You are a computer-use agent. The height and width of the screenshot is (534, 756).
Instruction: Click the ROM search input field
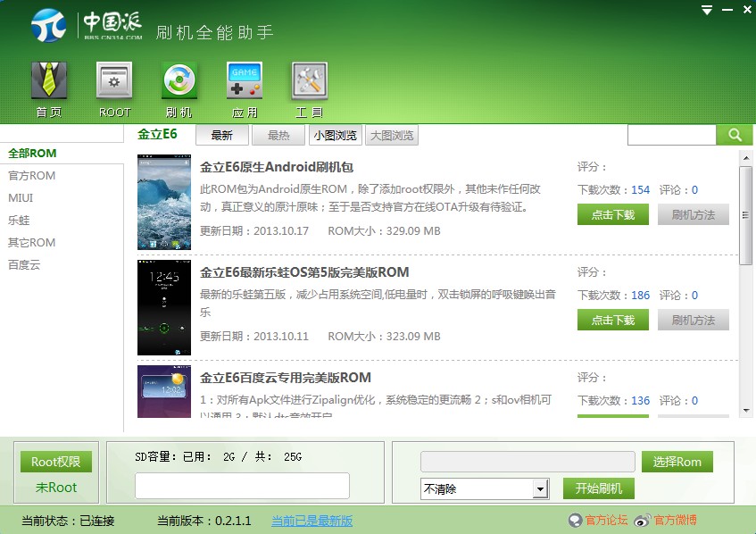[x=671, y=135]
